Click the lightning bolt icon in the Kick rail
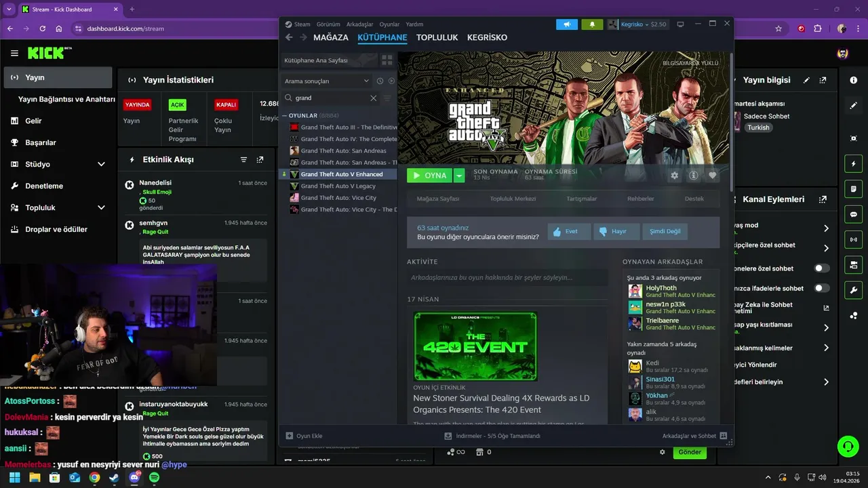Screen dimensions: 868x488 [853, 164]
